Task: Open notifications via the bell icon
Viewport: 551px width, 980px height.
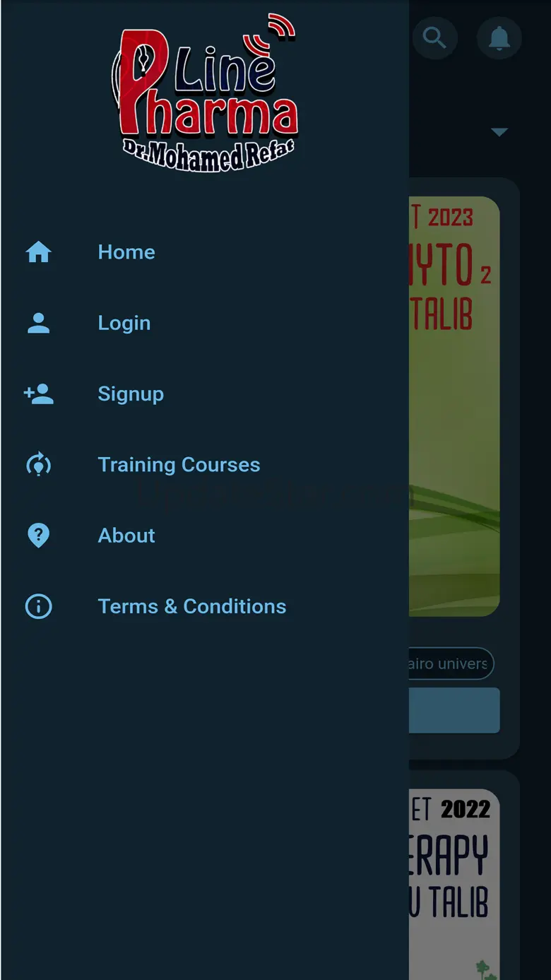Action: click(499, 37)
